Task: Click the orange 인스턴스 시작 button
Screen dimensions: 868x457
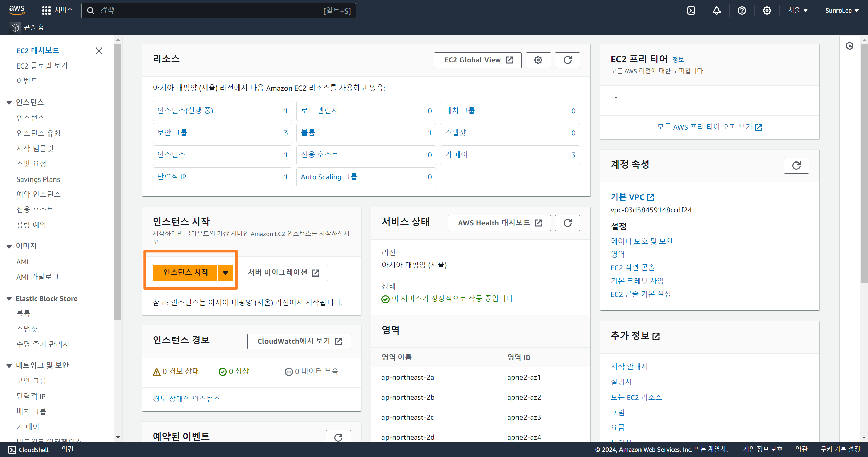Action: (x=185, y=273)
